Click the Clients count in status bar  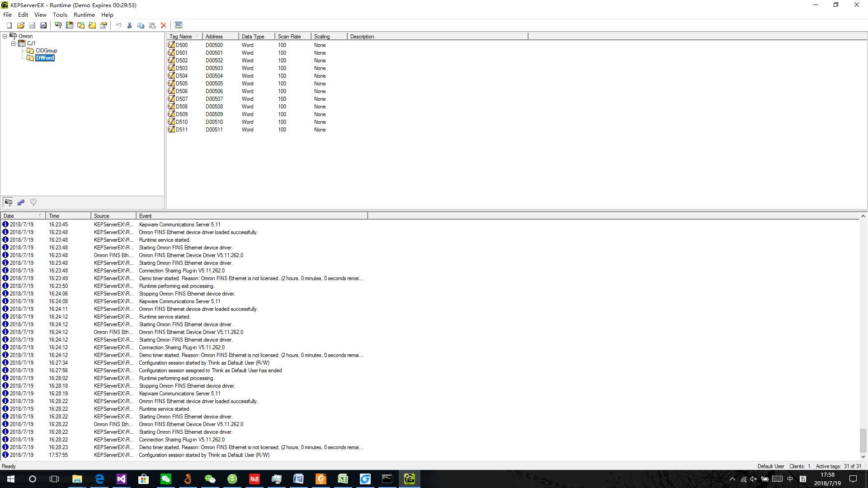click(x=800, y=466)
